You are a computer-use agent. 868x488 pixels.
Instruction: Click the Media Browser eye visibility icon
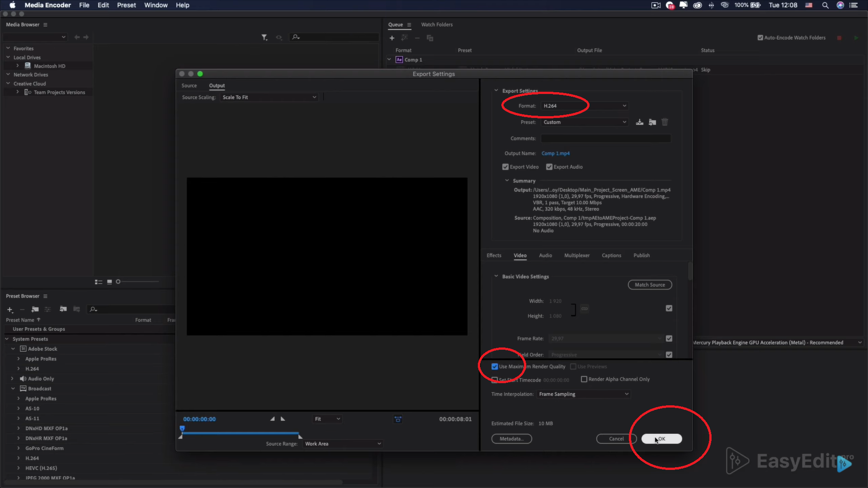279,38
